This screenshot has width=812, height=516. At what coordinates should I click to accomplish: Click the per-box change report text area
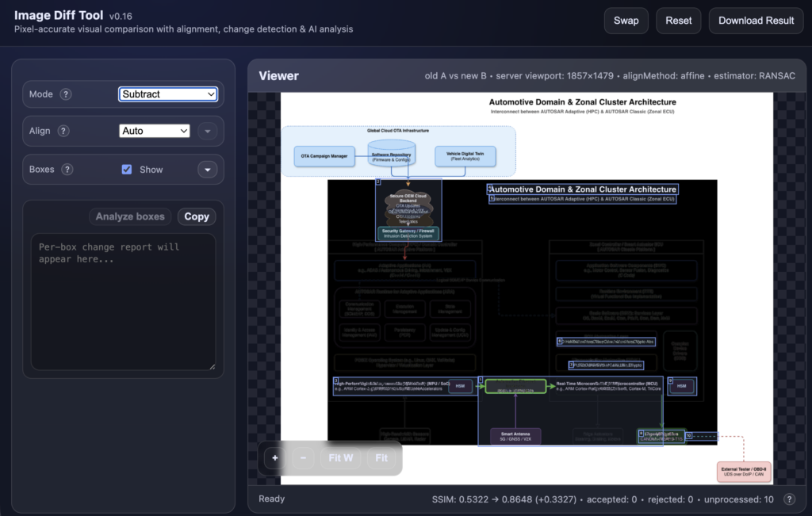click(x=123, y=302)
